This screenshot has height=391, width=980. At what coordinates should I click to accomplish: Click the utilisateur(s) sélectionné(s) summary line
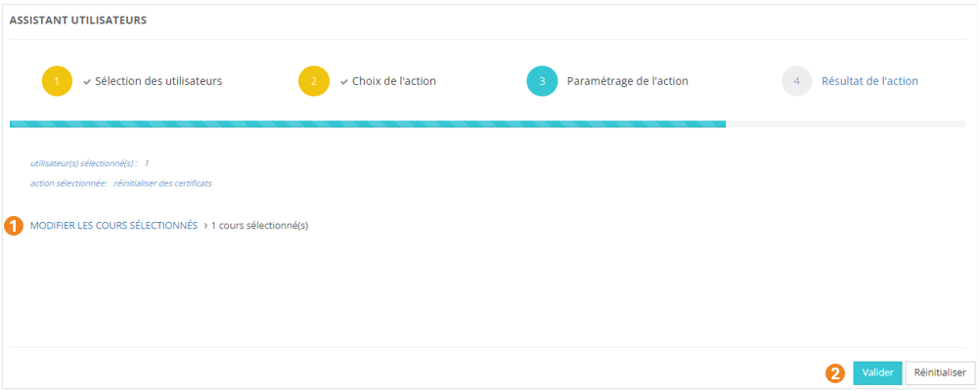click(89, 162)
